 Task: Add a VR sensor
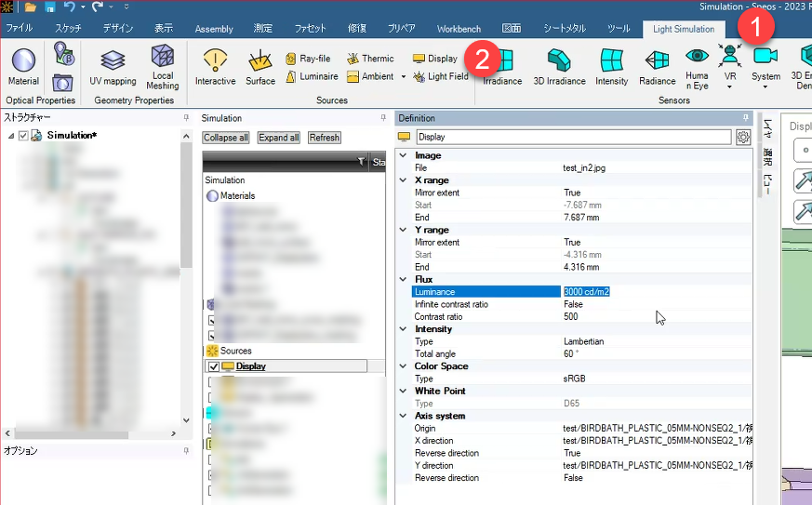[729, 66]
